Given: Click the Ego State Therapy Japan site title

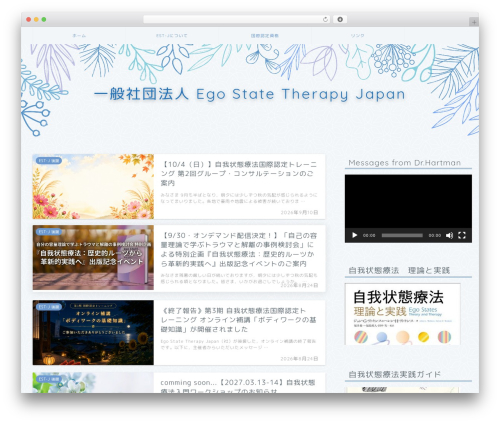Looking at the screenshot, I should point(249,94).
